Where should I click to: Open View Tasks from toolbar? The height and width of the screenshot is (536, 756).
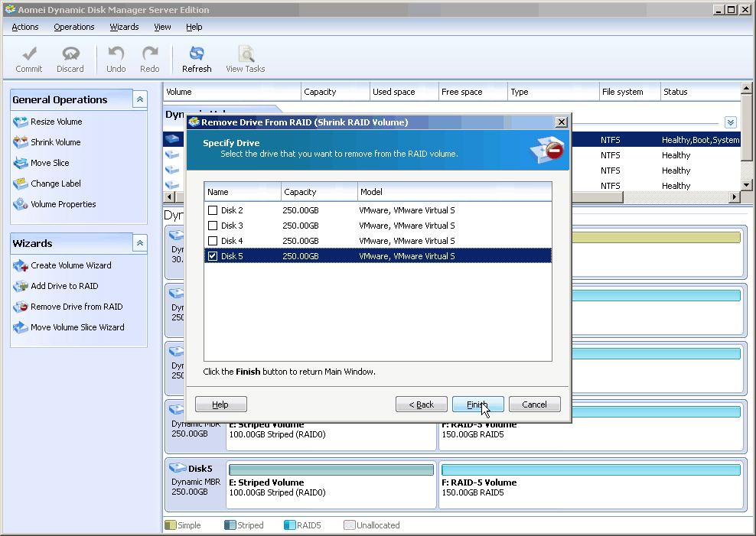pyautogui.click(x=245, y=59)
